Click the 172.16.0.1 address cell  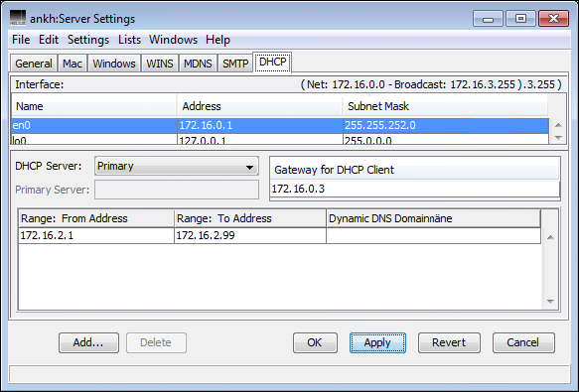click(x=260, y=125)
